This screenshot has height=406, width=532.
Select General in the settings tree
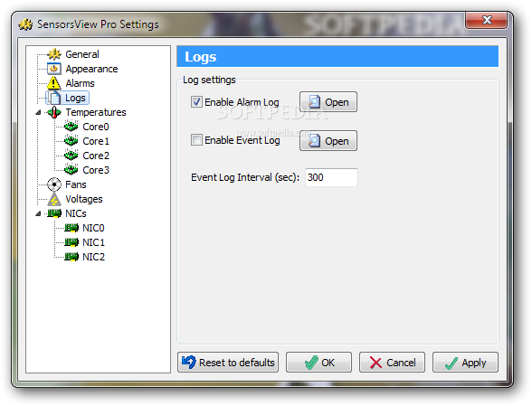point(82,54)
